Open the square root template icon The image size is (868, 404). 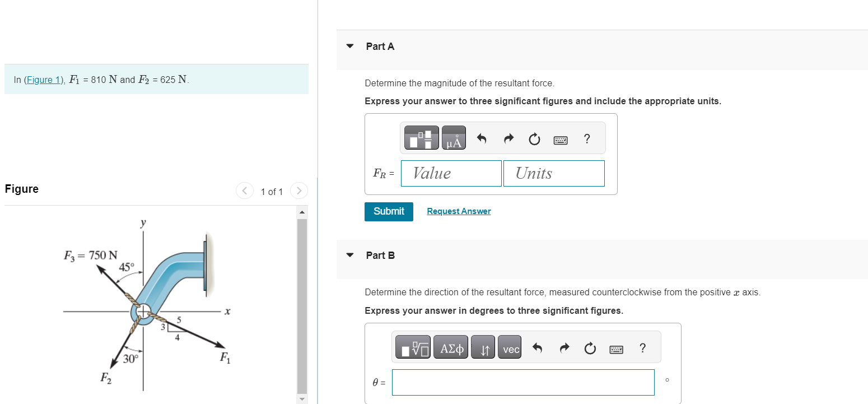click(x=413, y=347)
